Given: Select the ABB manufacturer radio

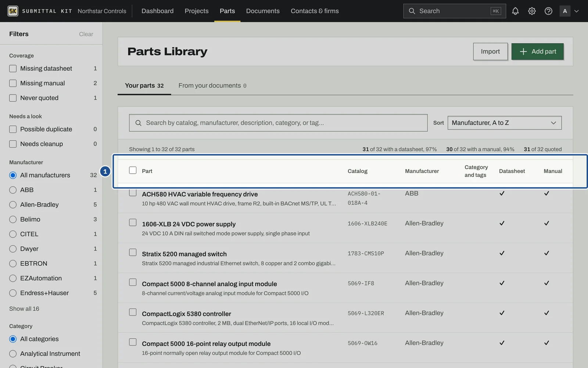Looking at the screenshot, I should (x=13, y=190).
